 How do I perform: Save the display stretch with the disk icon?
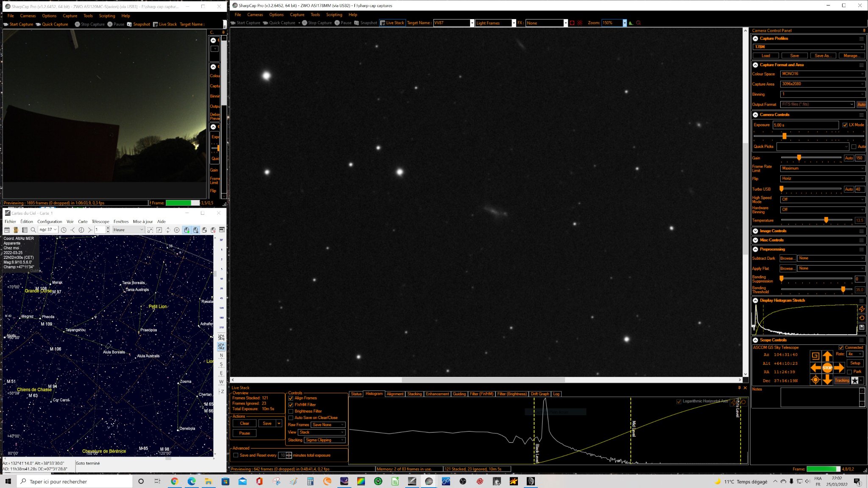click(862, 327)
